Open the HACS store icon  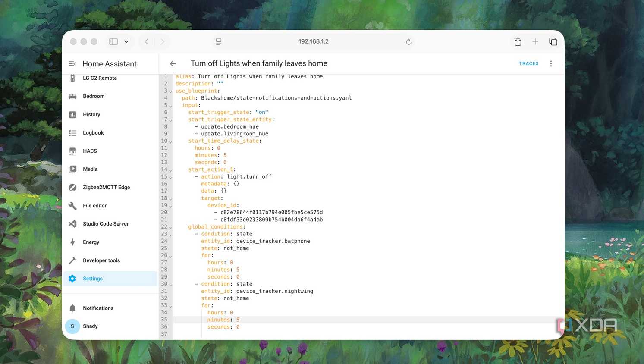(x=72, y=151)
